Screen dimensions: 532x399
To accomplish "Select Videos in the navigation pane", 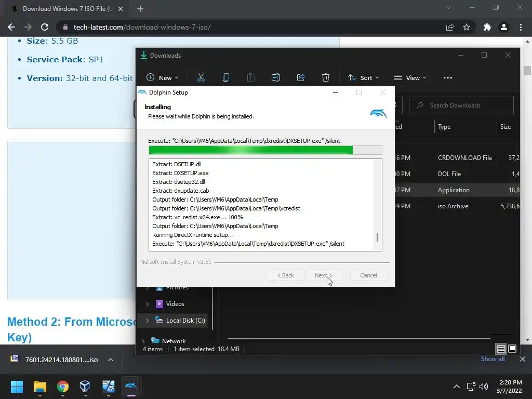I will pos(175,304).
